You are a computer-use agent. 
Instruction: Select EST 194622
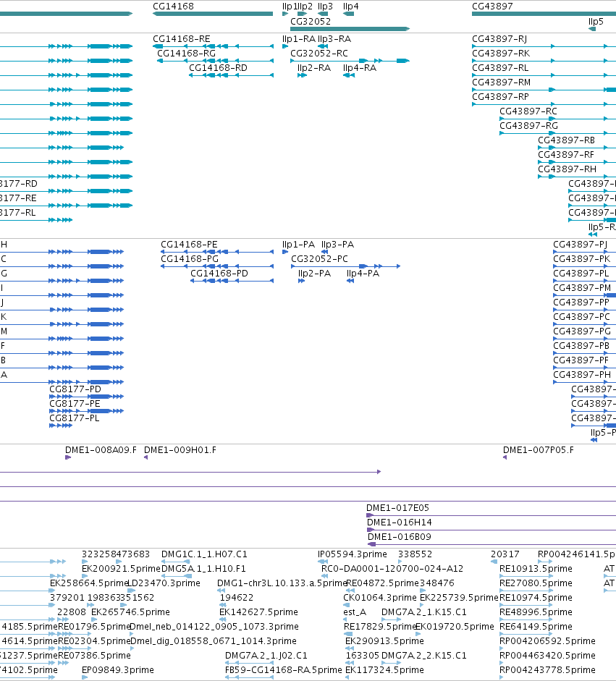pyautogui.click(x=223, y=605)
